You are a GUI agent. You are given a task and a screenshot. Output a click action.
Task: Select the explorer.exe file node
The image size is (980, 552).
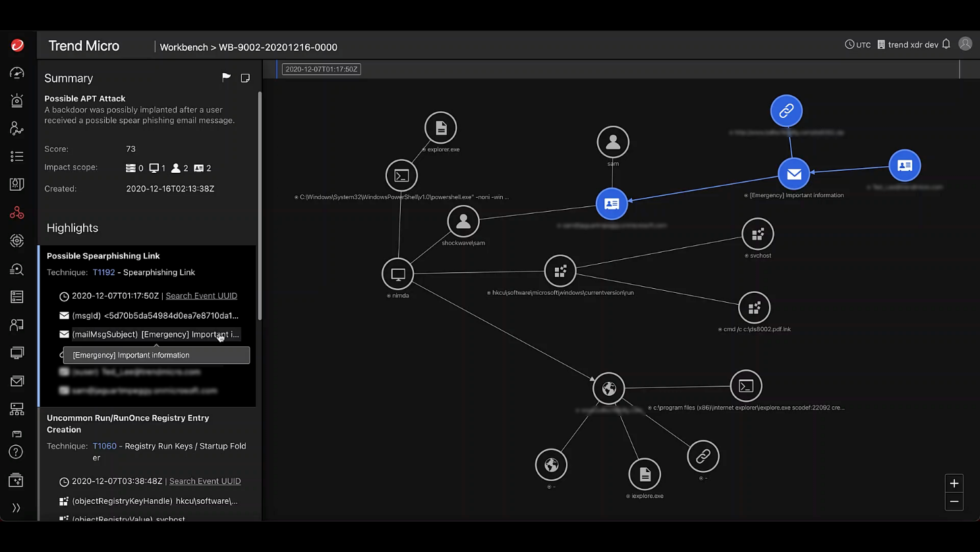pos(441,128)
